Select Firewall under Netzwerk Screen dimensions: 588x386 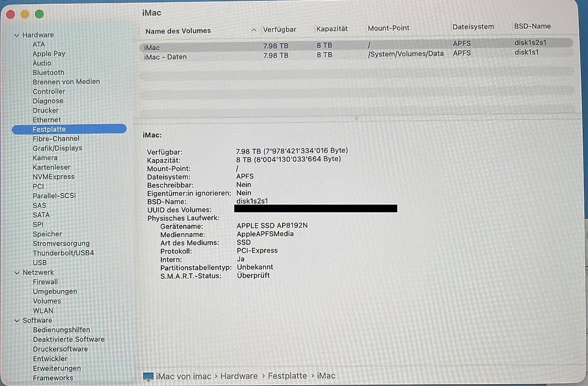coord(45,282)
